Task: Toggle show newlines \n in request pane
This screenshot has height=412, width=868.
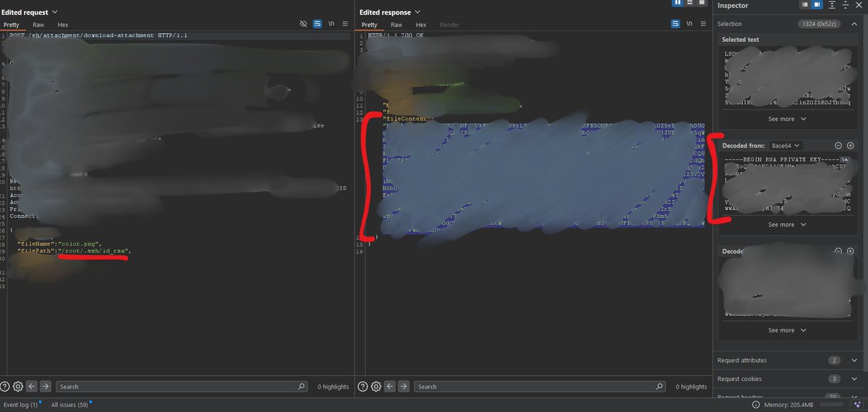Action: tap(331, 24)
